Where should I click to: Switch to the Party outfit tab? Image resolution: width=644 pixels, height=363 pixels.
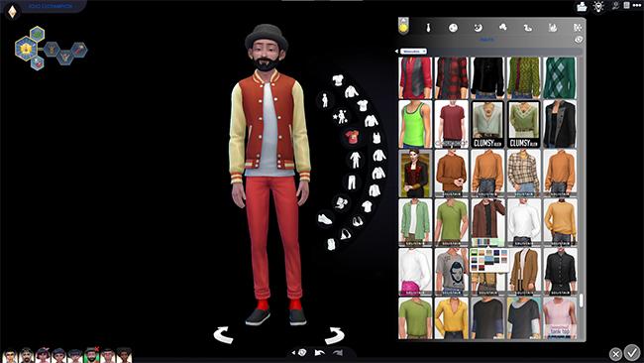pyautogui.click(x=502, y=27)
